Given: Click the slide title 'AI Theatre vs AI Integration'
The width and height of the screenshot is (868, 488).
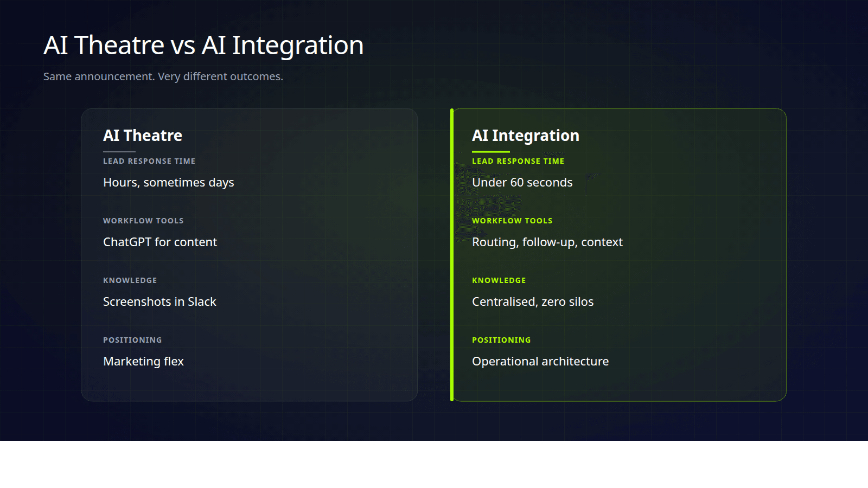Looking at the screenshot, I should click(x=203, y=46).
